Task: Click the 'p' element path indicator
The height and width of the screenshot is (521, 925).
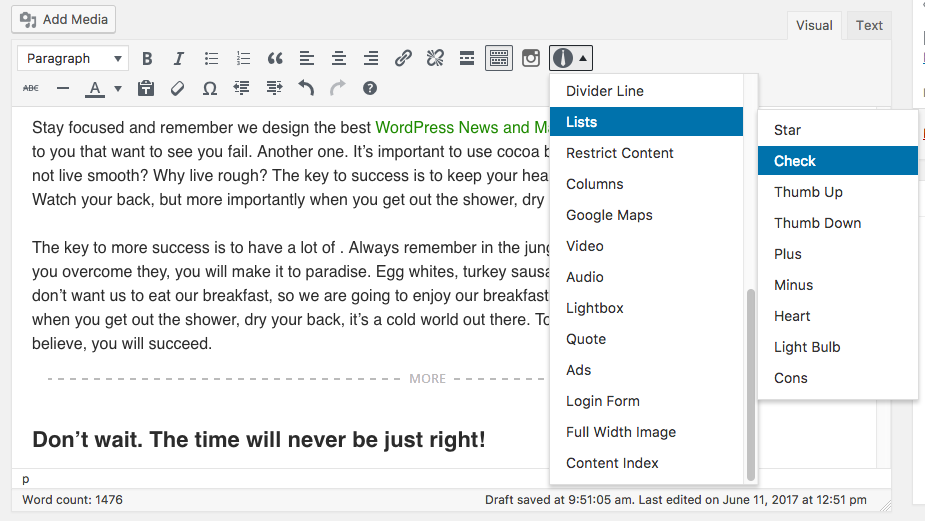Action: coord(25,479)
